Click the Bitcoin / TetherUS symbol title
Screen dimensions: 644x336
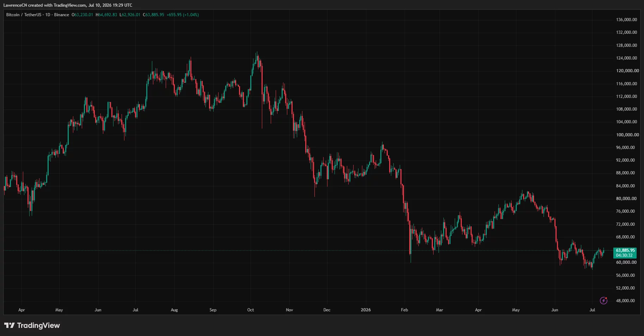click(x=24, y=15)
